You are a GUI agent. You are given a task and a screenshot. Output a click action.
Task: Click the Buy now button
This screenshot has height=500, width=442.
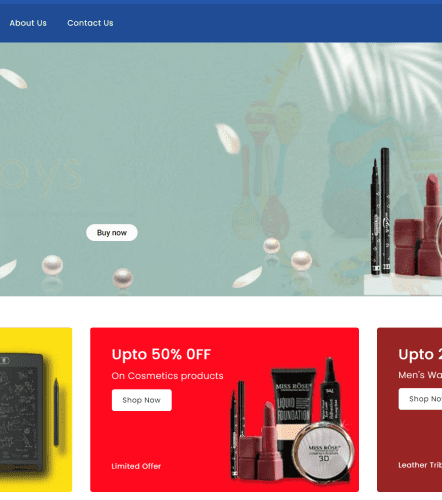click(x=112, y=233)
